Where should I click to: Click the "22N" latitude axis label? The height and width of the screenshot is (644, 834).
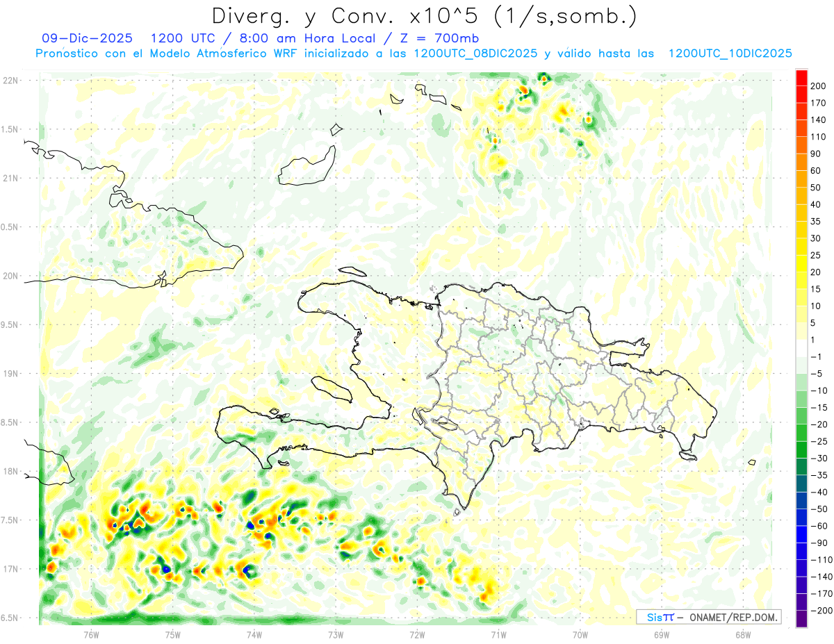coord(10,80)
